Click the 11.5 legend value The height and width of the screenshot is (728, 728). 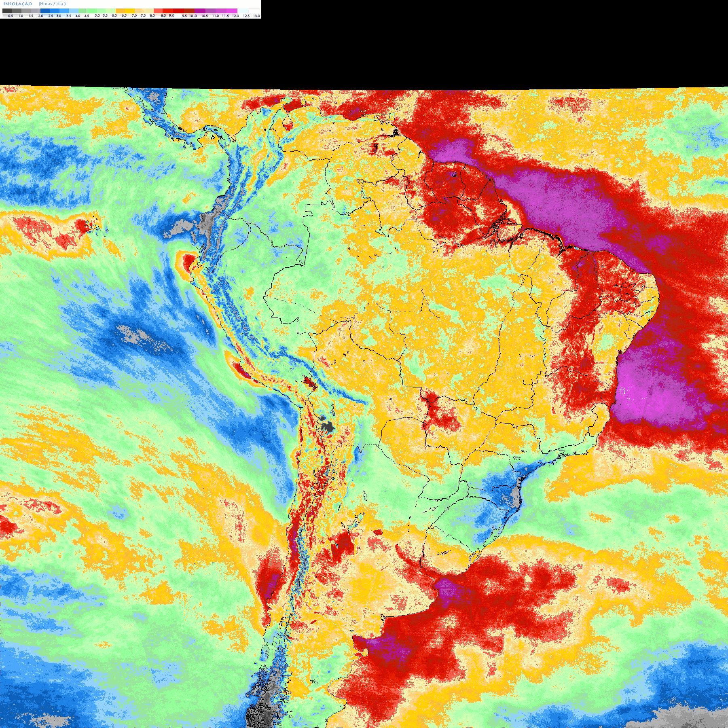click(226, 16)
